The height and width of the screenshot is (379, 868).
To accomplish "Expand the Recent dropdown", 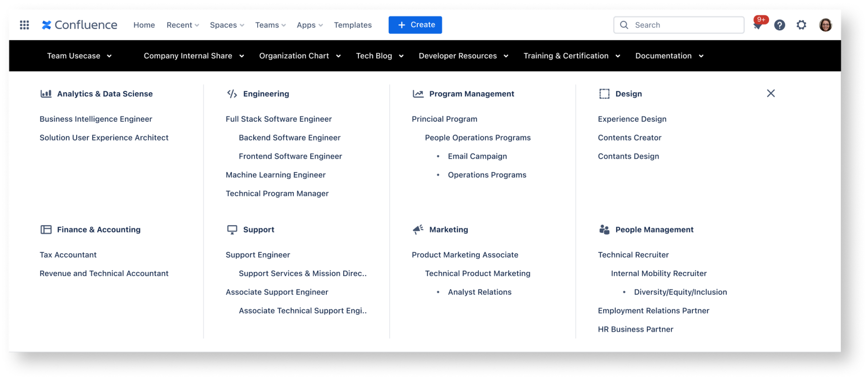I will tap(183, 25).
